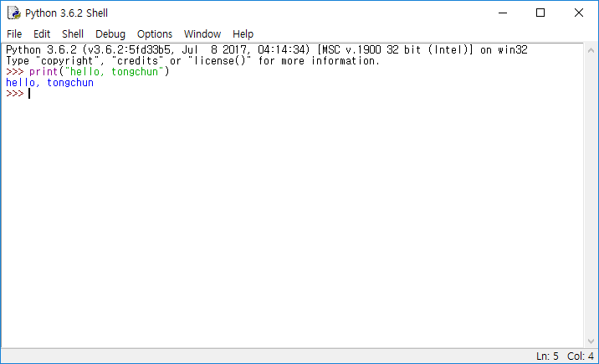Viewport: 599px width, 364px height.
Task: Click the Ln: 5 status indicator
Action: 547,356
